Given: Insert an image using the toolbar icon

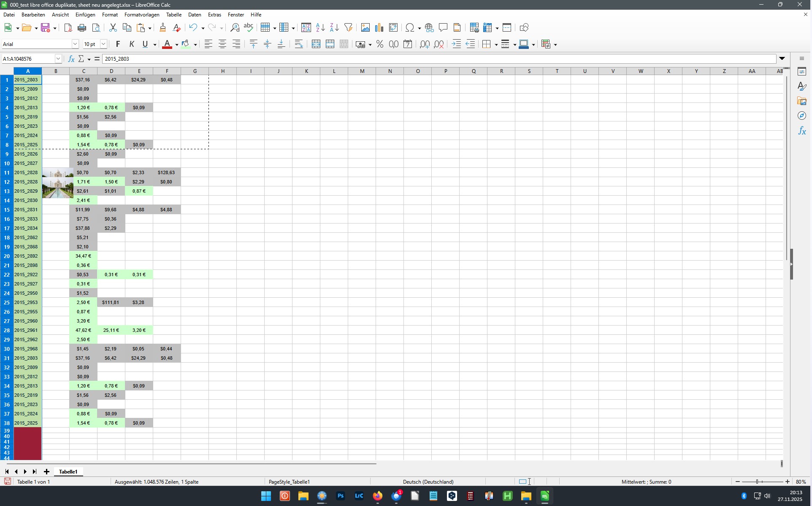Looking at the screenshot, I should (365, 27).
